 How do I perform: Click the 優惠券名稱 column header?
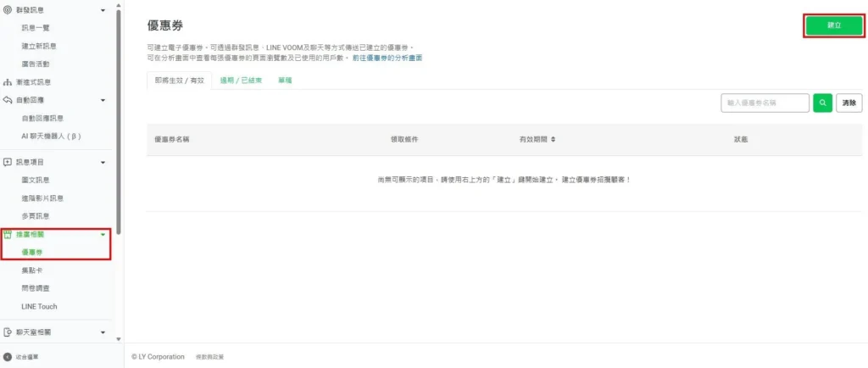tap(172, 139)
